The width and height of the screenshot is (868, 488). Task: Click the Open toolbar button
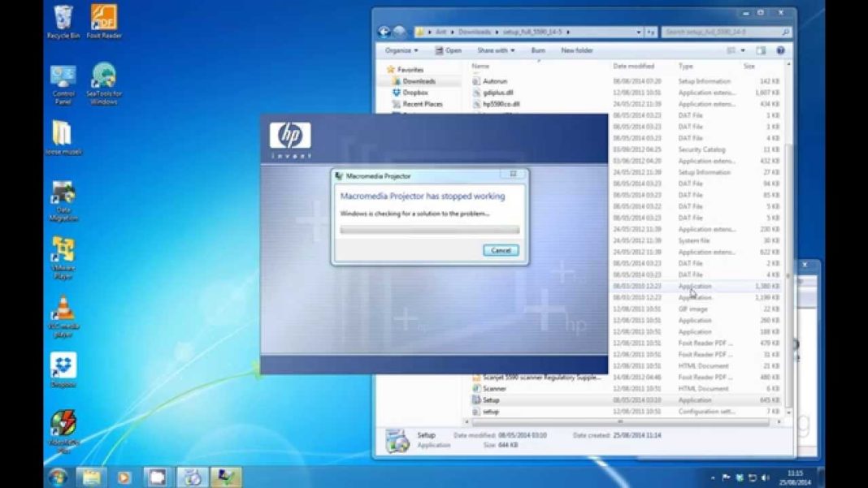449,50
